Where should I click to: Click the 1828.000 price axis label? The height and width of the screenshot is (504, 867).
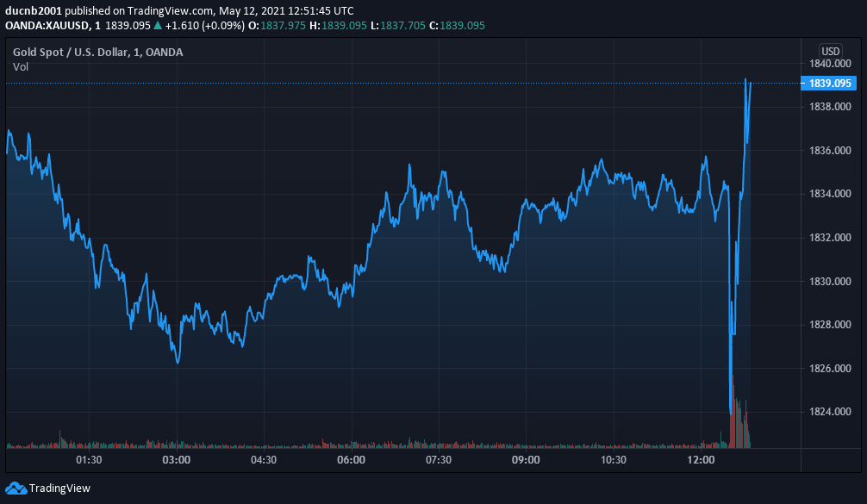pyautogui.click(x=830, y=325)
